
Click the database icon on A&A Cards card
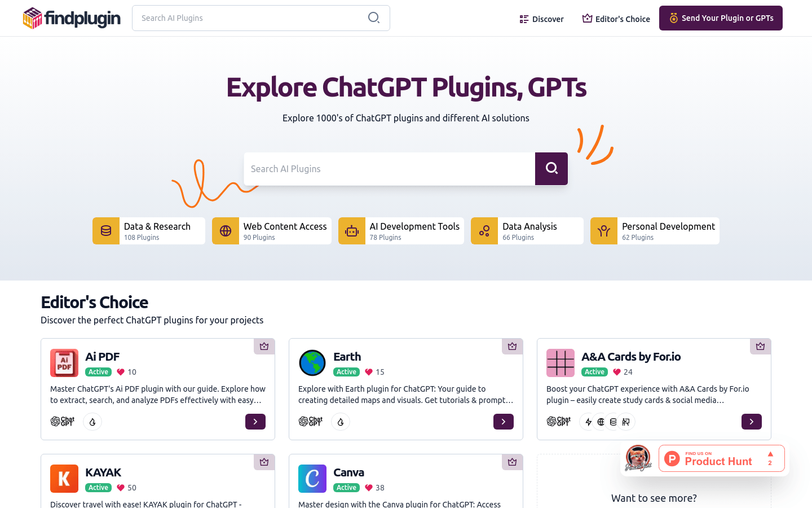click(613, 422)
